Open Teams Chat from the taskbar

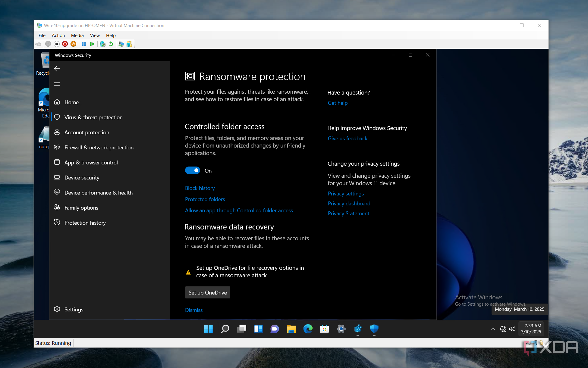click(275, 329)
